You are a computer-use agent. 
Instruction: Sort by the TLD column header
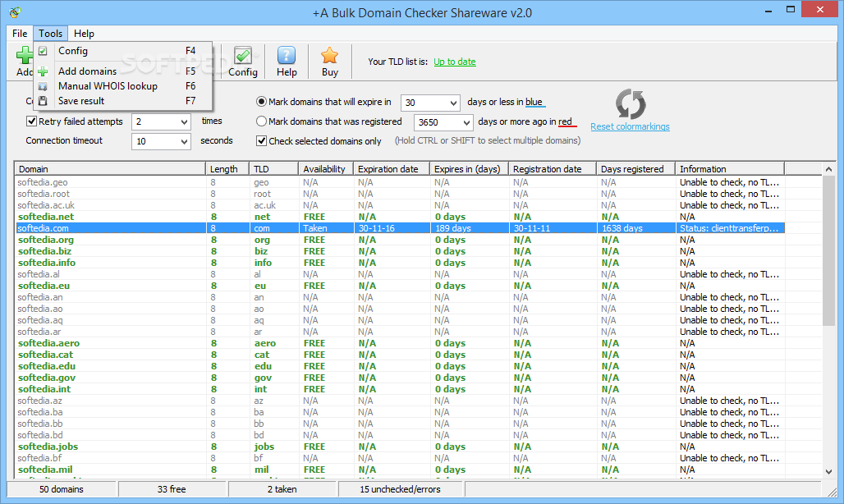tap(274, 169)
